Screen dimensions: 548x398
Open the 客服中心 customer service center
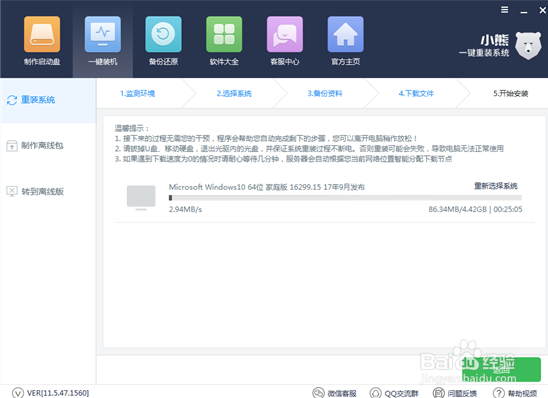click(x=285, y=41)
